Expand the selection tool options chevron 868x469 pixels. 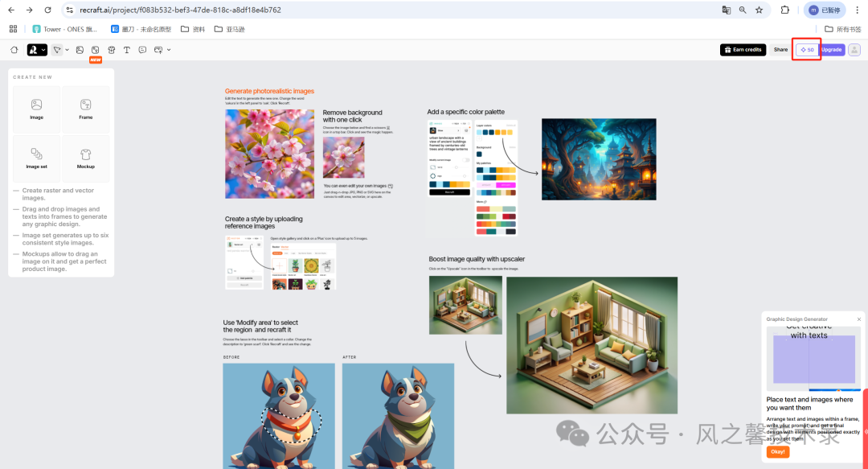67,50
